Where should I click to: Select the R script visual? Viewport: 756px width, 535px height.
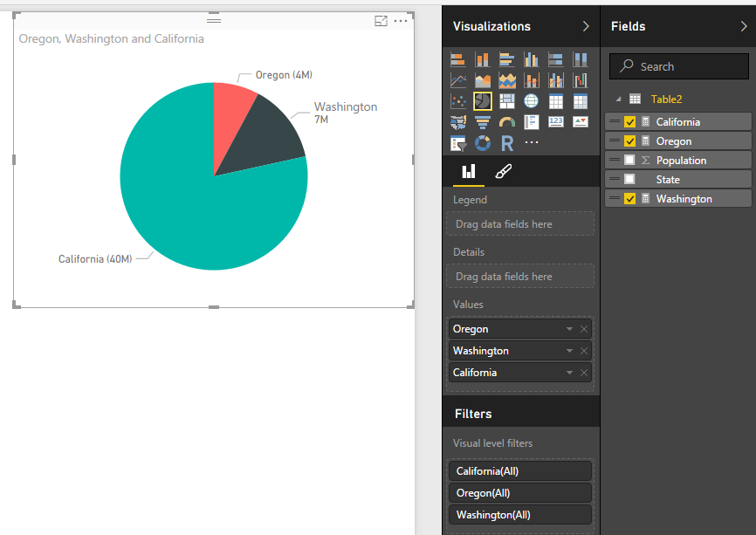coord(506,143)
